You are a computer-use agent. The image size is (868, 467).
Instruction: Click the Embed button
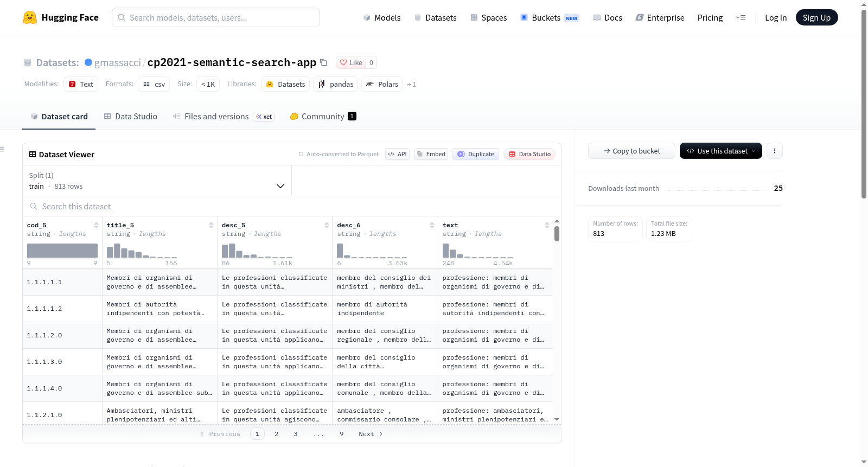(x=431, y=154)
